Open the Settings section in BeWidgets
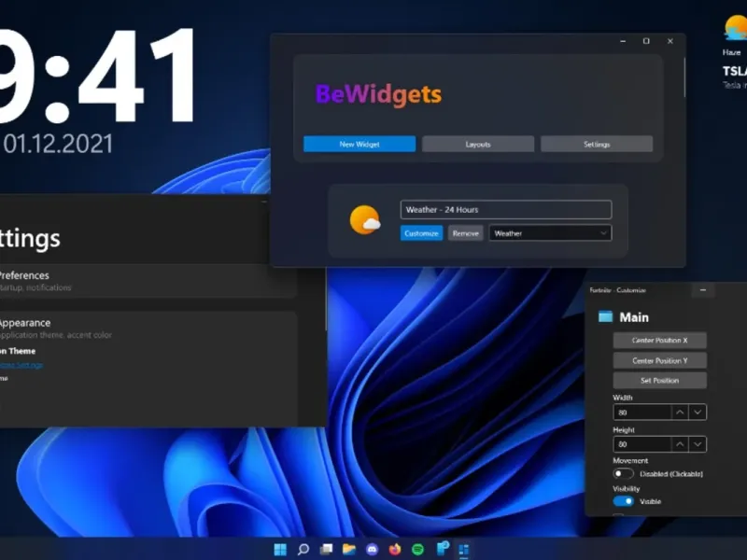Viewport: 747px width, 560px height. click(597, 144)
